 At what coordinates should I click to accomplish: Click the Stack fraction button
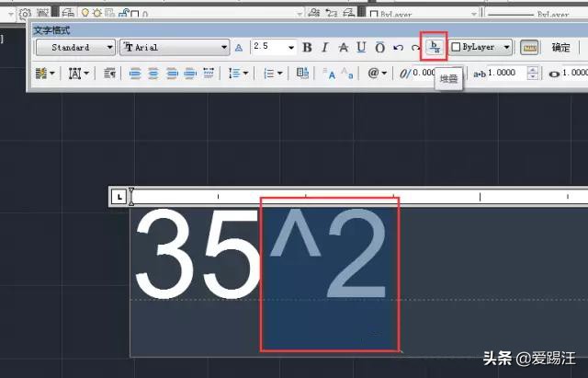pyautogui.click(x=435, y=47)
